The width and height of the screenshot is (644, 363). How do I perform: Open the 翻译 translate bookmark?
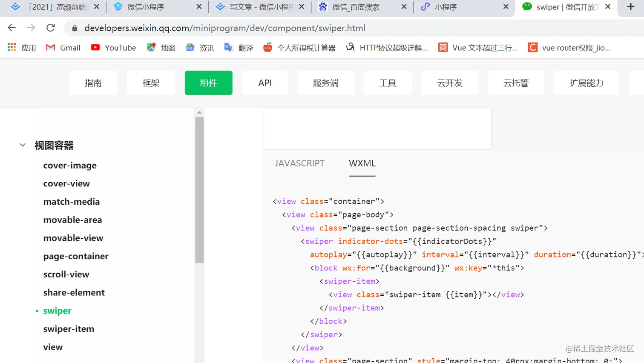[x=239, y=48]
